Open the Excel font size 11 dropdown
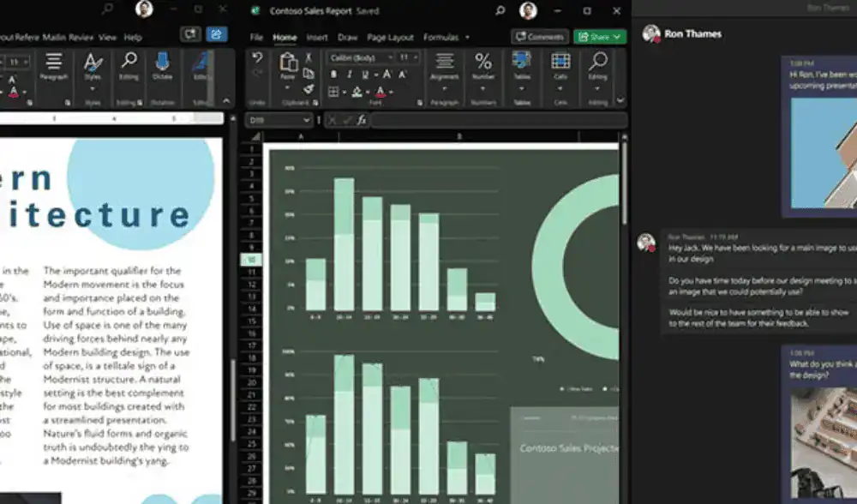The image size is (857, 504). tap(416, 57)
